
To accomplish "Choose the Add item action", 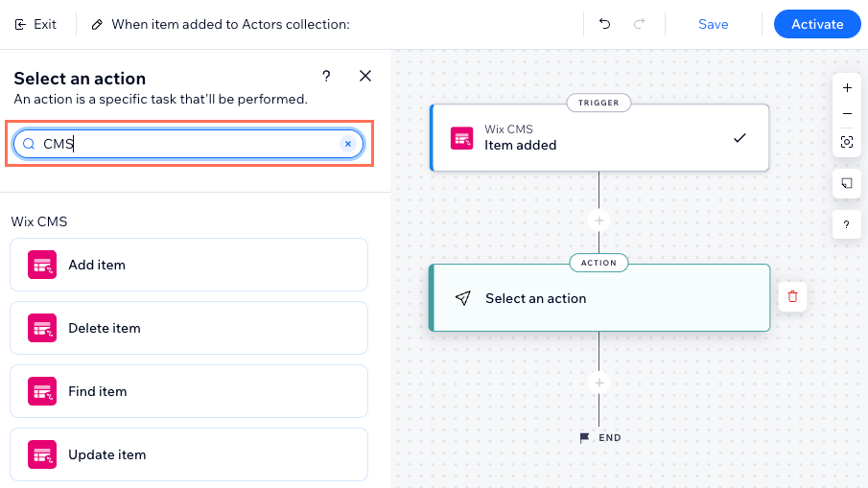I will pos(189,265).
